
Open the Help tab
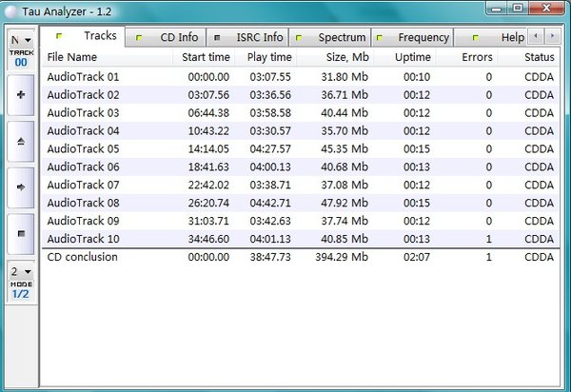(490, 37)
